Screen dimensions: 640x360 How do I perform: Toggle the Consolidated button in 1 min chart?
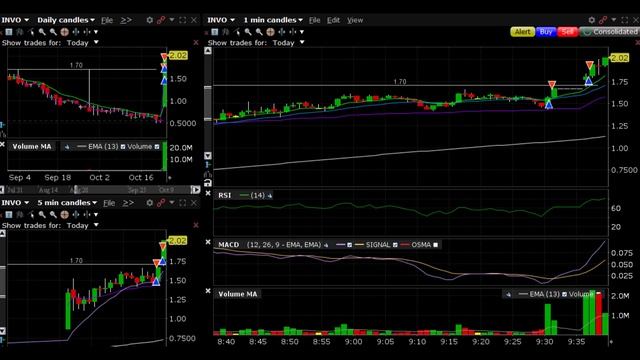(x=609, y=32)
